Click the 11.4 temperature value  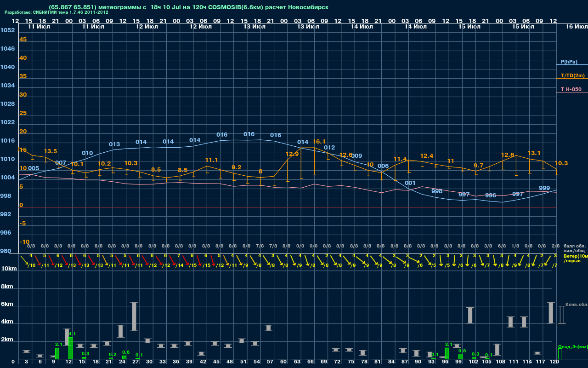(x=401, y=159)
